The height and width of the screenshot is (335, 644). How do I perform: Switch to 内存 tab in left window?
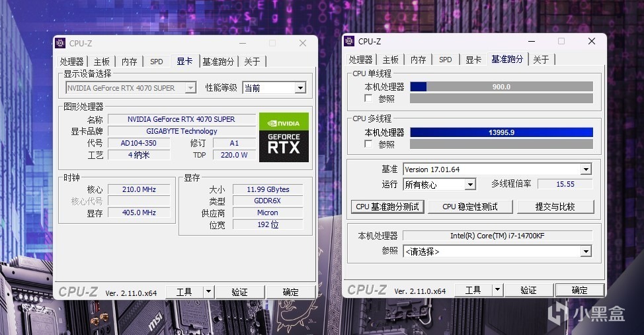[130, 62]
